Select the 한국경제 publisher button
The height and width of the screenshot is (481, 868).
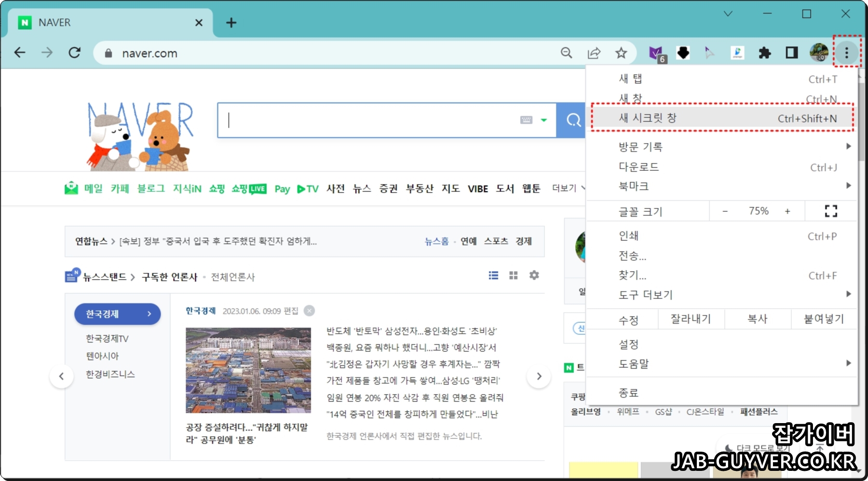tap(117, 314)
